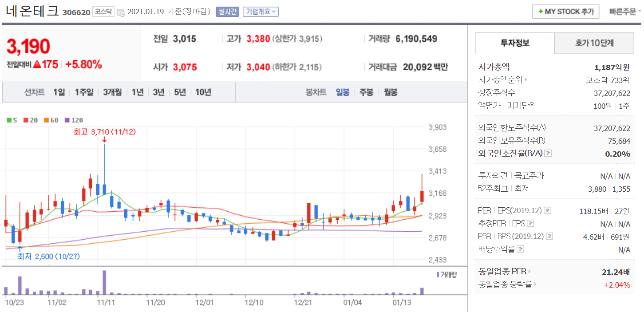This screenshot has width=644, height=312.
Task: Select the 일봉 daily candle chart option
Action: 342,92
